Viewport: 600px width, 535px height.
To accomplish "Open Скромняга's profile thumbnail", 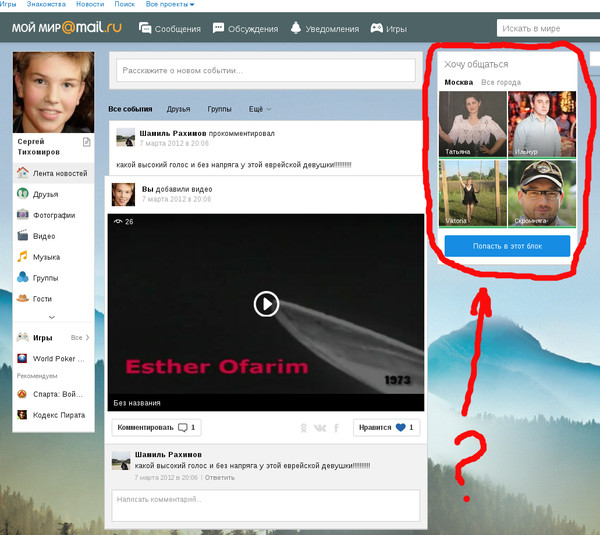I will [541, 193].
